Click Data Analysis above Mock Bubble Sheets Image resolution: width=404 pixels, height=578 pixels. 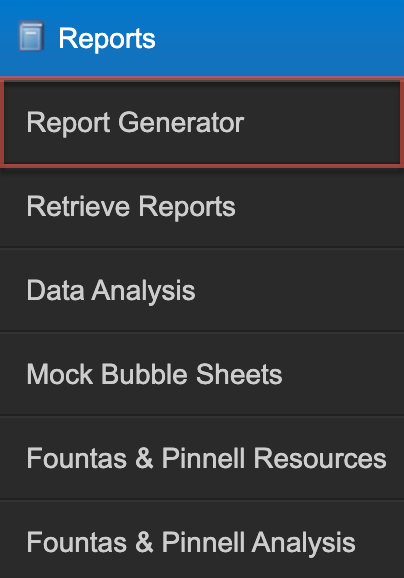point(202,290)
